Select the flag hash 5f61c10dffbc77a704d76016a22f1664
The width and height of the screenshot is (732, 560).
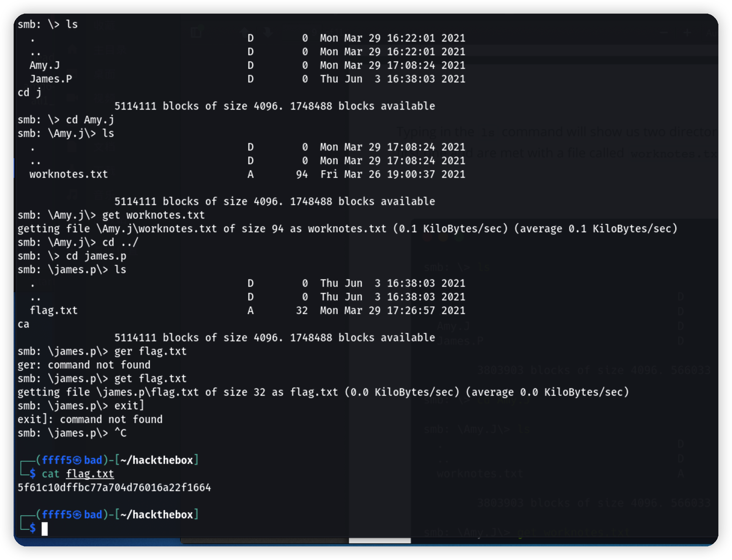coord(114,488)
